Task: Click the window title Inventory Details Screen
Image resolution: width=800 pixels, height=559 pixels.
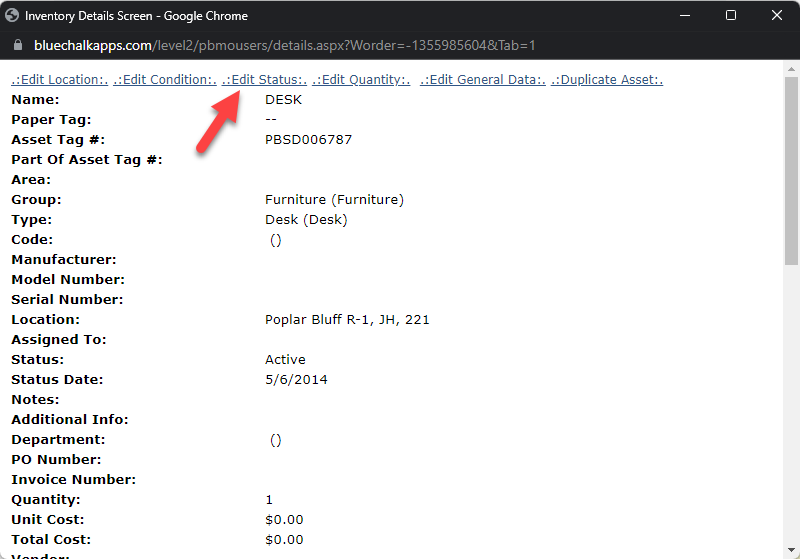Action: (89, 16)
